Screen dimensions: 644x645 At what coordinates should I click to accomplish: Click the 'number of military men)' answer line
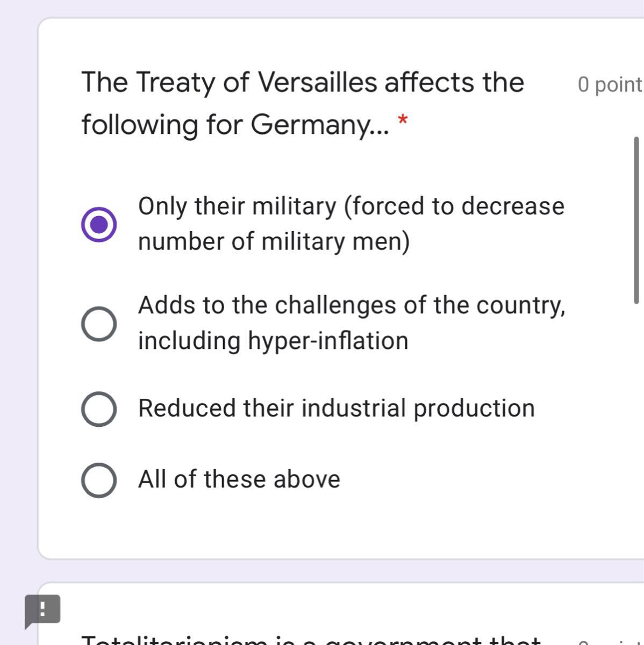274,241
